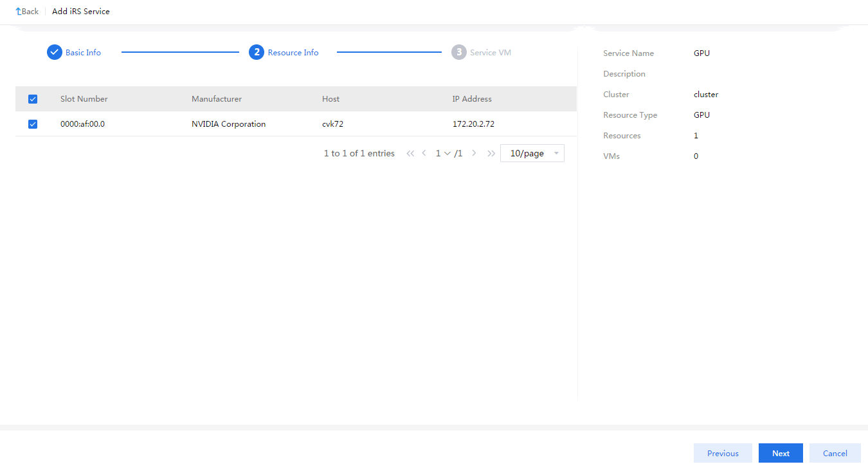Click the Host column header
Image resolution: width=868 pixels, height=471 pixels.
[330, 98]
